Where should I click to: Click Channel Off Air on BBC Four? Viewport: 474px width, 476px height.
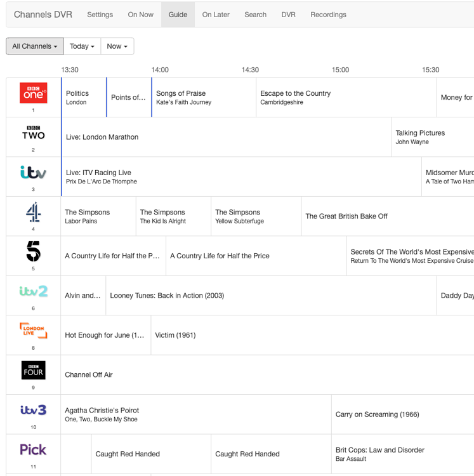pyautogui.click(x=267, y=374)
